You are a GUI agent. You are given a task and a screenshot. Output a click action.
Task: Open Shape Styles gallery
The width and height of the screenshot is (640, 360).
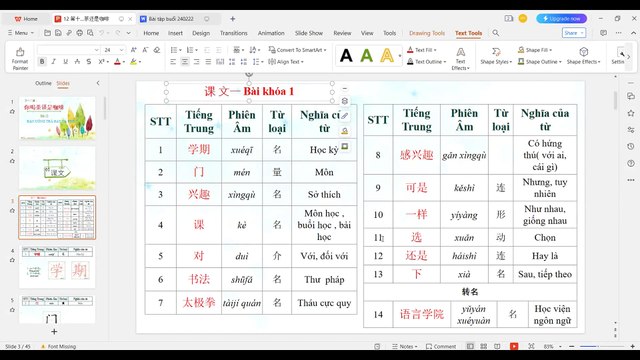[x=496, y=56]
